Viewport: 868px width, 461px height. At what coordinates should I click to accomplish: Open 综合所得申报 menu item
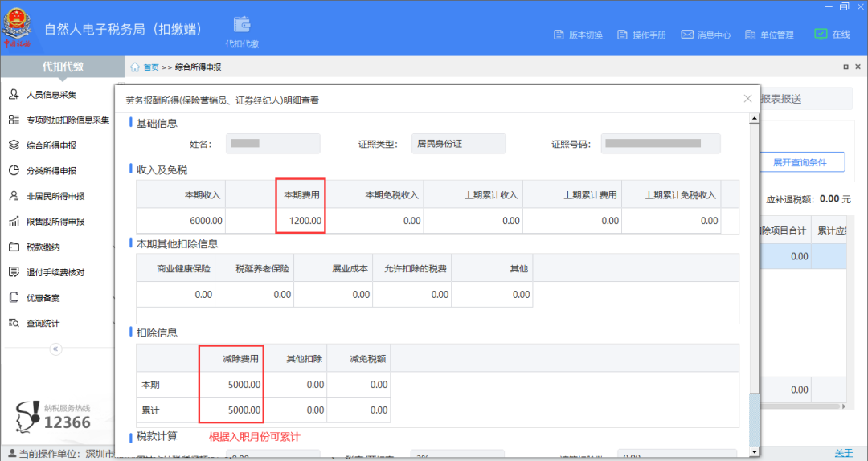click(51, 145)
